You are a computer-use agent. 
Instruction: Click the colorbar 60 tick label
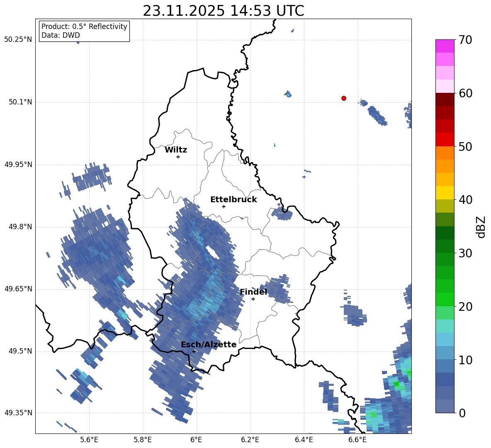tap(465, 93)
